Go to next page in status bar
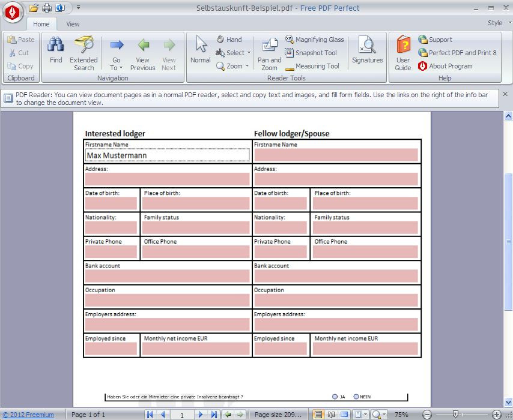 (x=201, y=415)
